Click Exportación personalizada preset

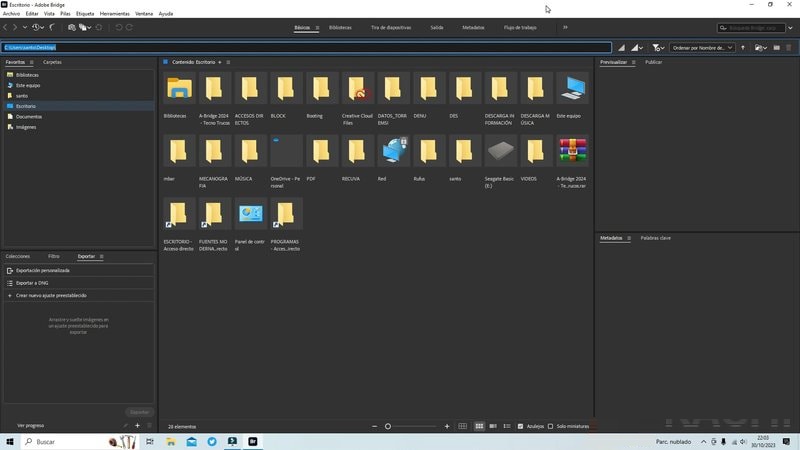(x=42, y=270)
